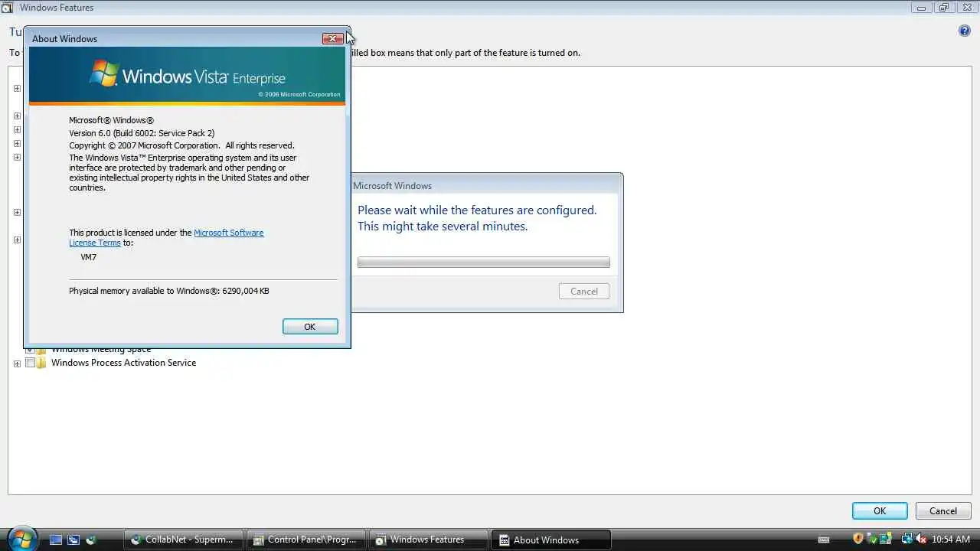
Task: Toggle Windows Process Activation Service checkbox
Action: coord(31,363)
